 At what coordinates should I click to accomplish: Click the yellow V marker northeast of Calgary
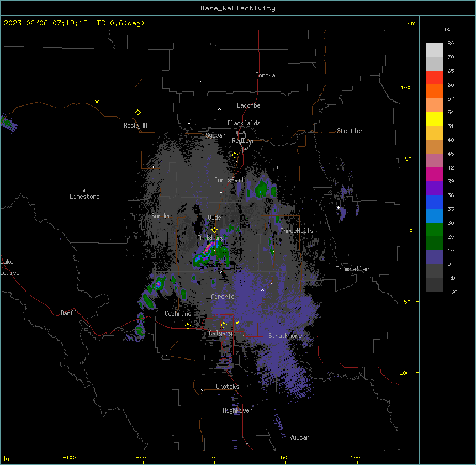coord(237,323)
